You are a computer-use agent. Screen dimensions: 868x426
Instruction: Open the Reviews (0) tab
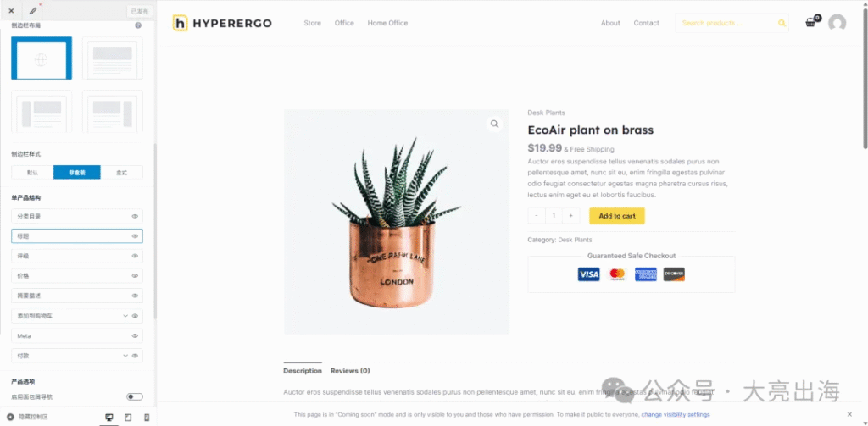(350, 371)
